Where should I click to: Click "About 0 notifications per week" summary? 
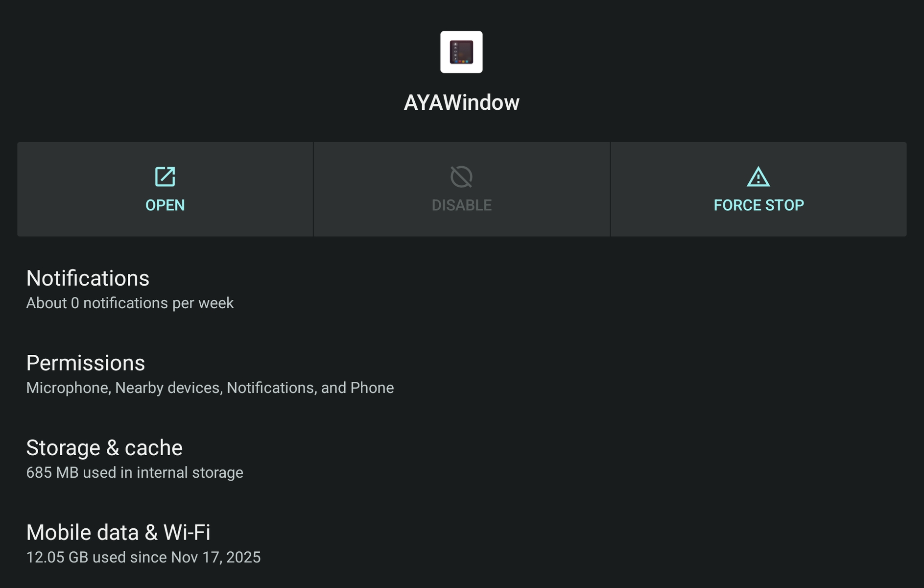(x=130, y=303)
